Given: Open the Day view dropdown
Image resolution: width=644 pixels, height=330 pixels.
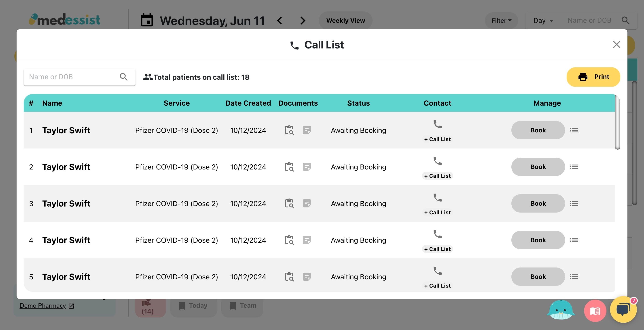Looking at the screenshot, I should click(543, 21).
